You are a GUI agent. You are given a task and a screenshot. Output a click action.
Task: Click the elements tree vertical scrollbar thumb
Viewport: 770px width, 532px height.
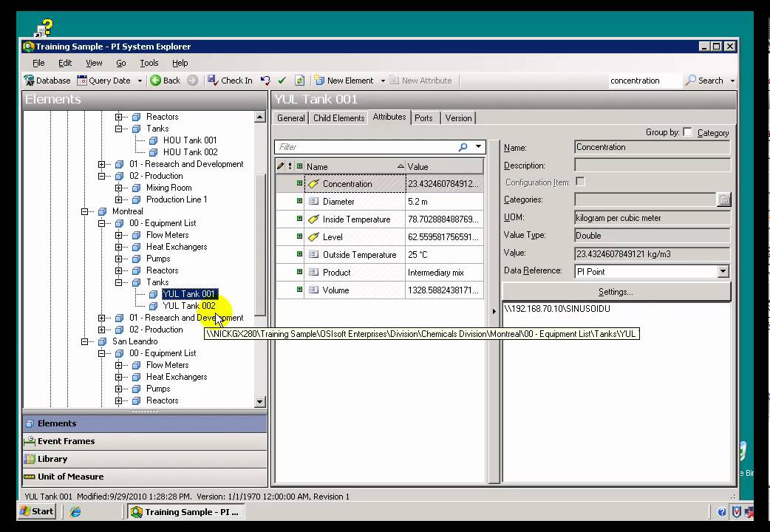pyautogui.click(x=260, y=243)
